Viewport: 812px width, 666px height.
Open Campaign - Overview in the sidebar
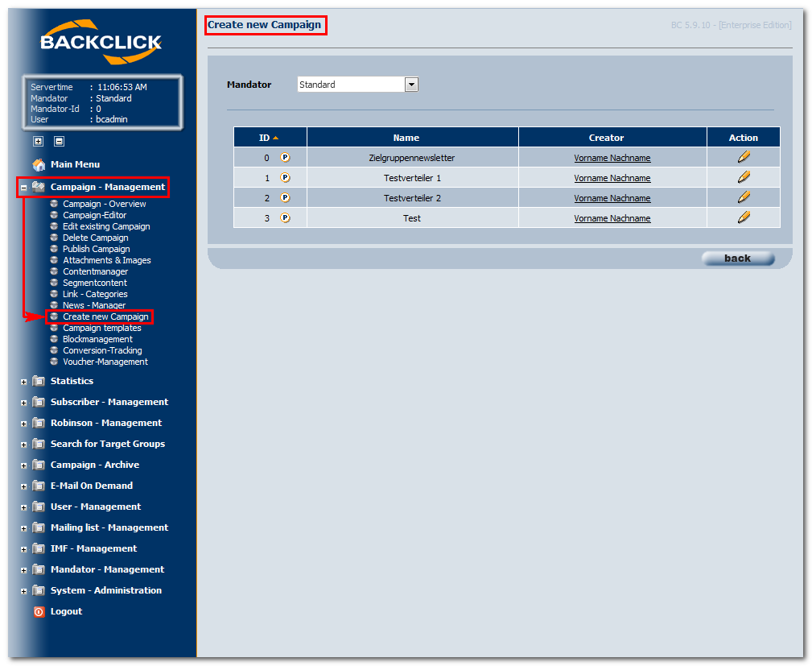pos(104,204)
